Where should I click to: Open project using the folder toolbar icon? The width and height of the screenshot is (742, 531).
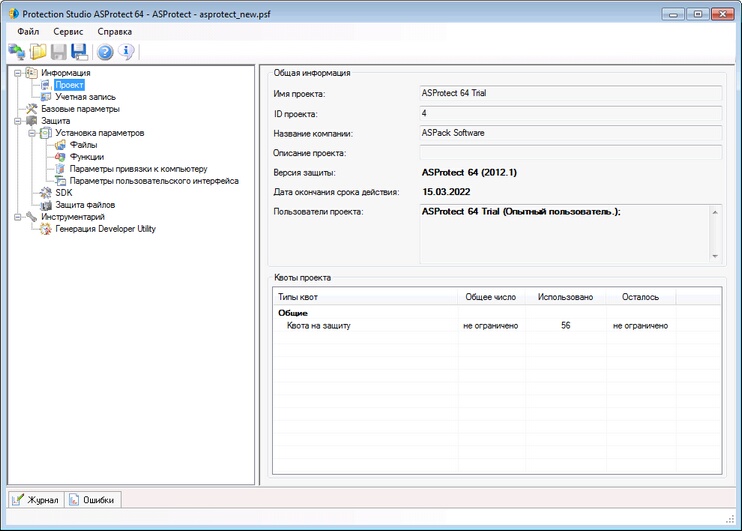(x=38, y=52)
